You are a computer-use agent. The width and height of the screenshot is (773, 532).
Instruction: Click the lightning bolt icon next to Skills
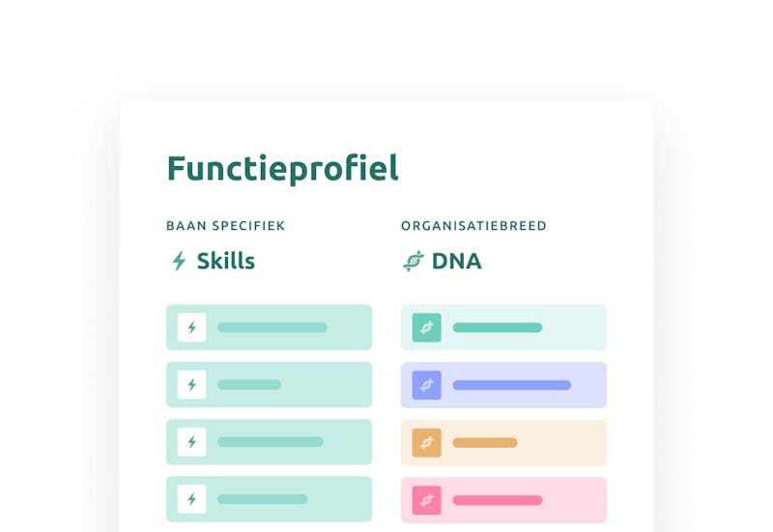click(179, 261)
